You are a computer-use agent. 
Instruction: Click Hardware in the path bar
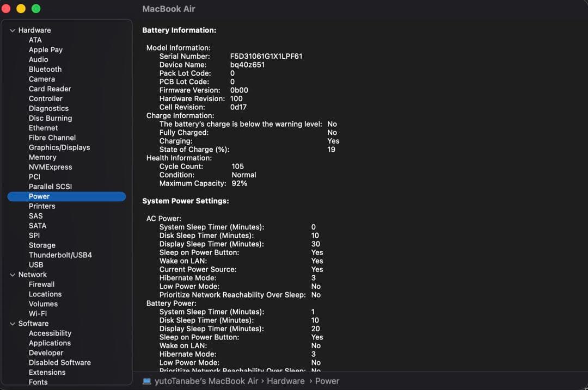[x=286, y=381]
